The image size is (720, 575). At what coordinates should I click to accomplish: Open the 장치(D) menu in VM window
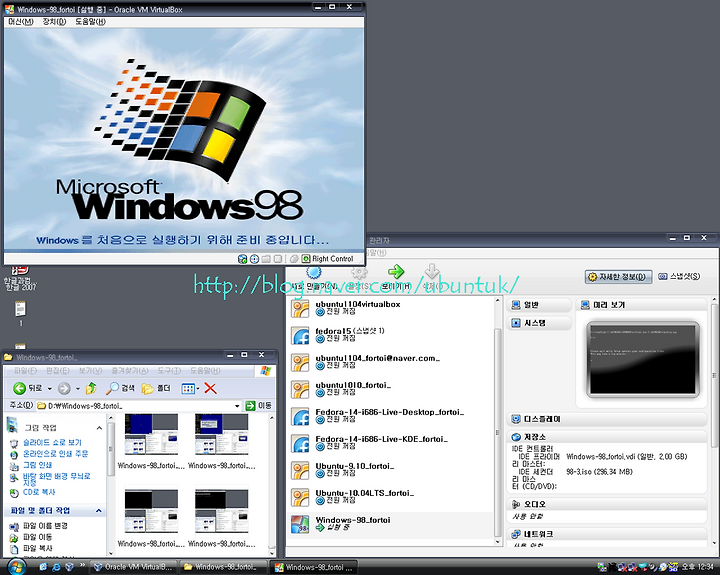coord(54,22)
